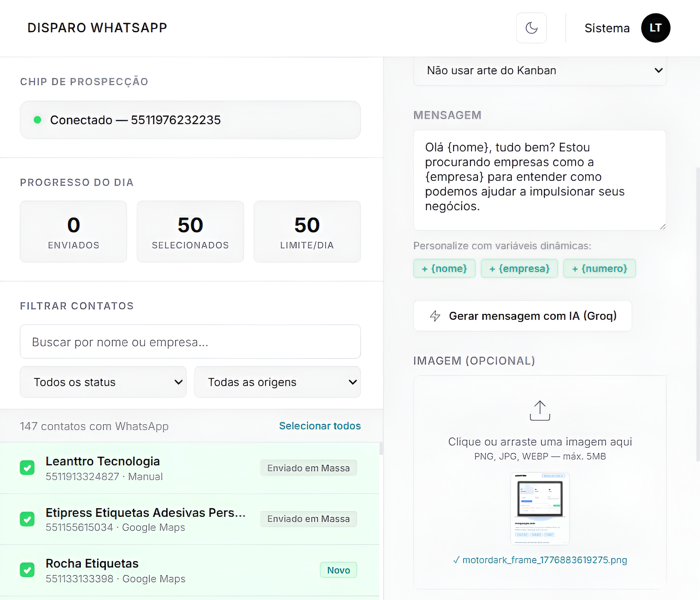The height and width of the screenshot is (600, 700).
Task: Focus the Buscar por nome ou empresa field
Action: (x=190, y=342)
